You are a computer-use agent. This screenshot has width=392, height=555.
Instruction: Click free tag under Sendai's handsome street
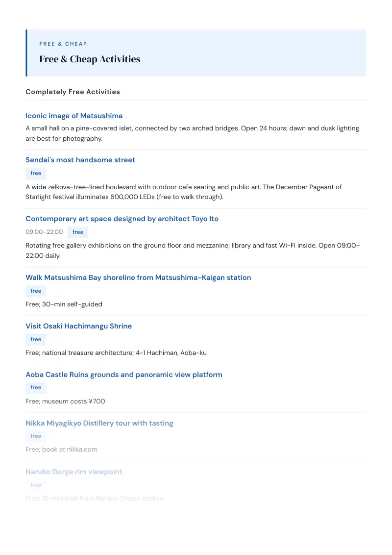click(x=36, y=173)
